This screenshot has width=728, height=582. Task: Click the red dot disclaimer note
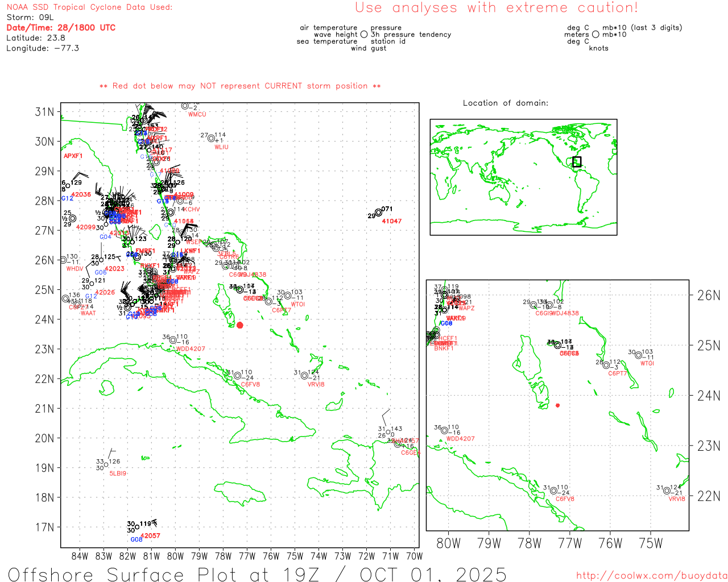point(240,86)
